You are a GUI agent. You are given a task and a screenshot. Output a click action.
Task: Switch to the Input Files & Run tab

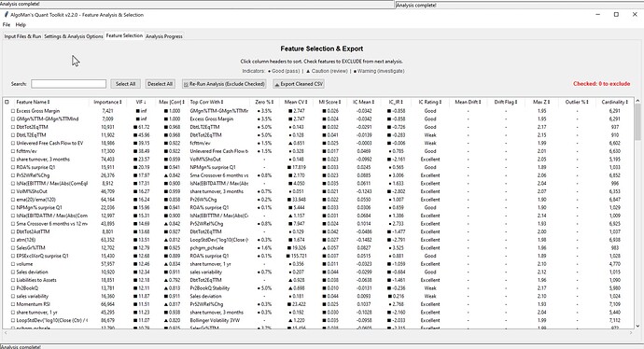pos(22,36)
